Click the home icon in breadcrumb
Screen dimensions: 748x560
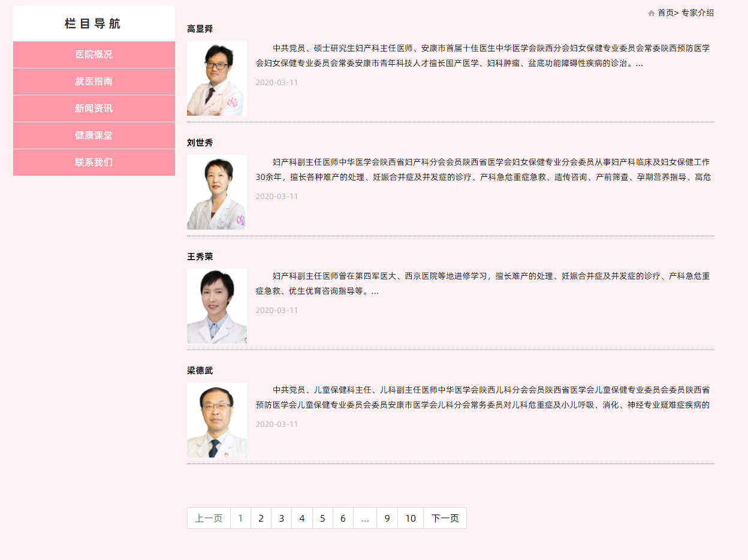coord(652,13)
